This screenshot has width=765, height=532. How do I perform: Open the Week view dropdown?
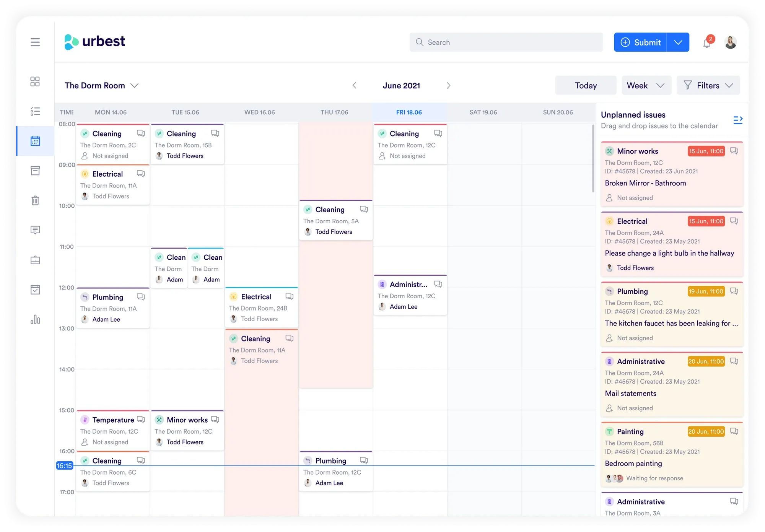click(646, 85)
